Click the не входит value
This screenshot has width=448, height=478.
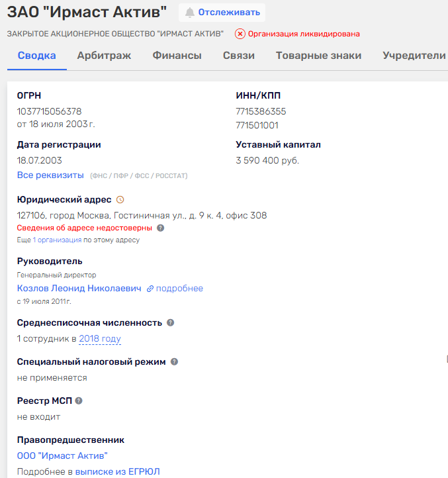click(x=38, y=417)
